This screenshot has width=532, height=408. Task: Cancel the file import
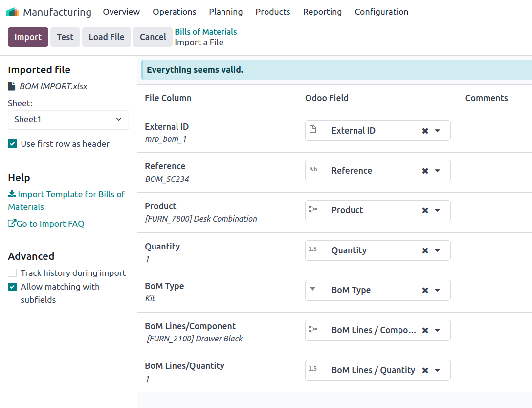(x=153, y=37)
